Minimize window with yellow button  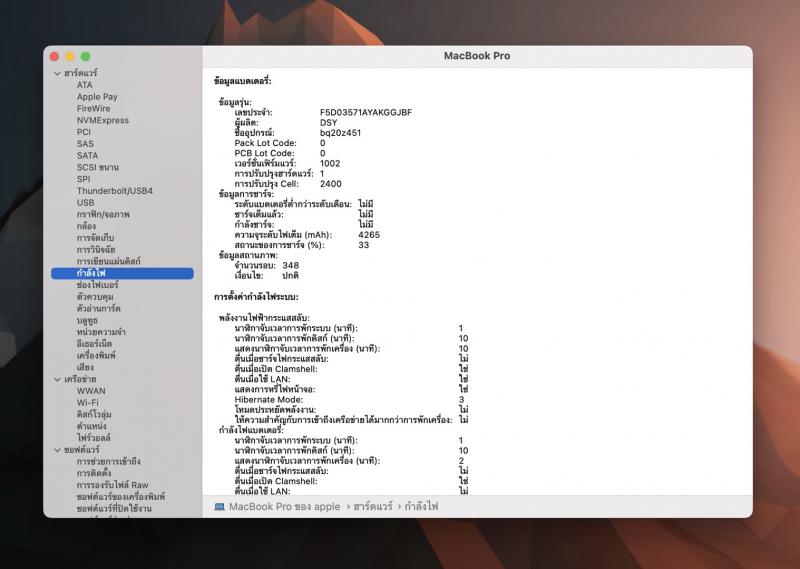point(70,56)
